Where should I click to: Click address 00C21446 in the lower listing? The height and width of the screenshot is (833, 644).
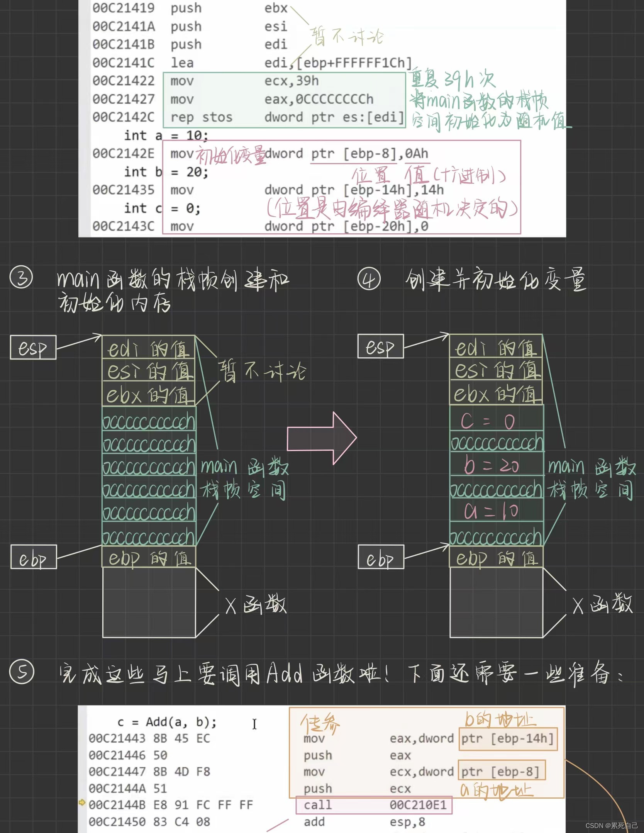click(117, 755)
